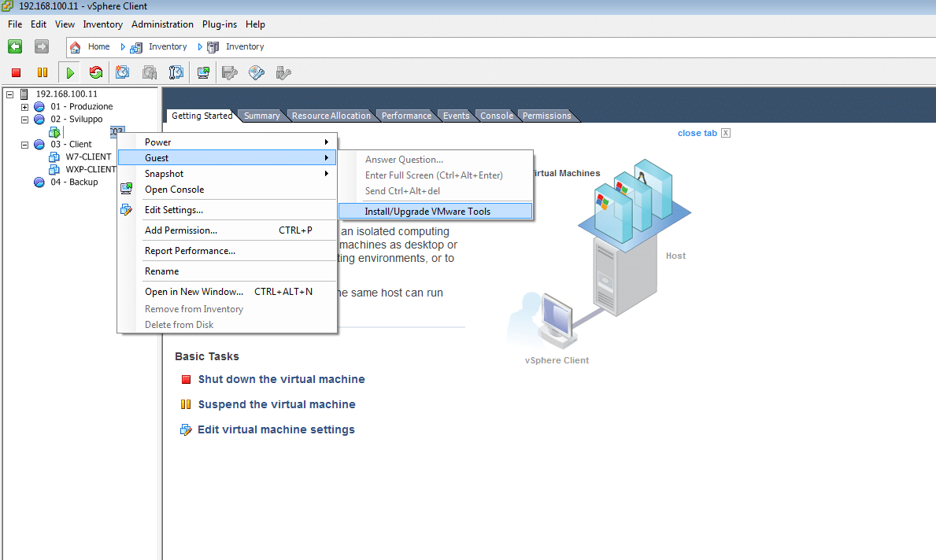Screen dimensions: 936x560
Task: Choose Install/Upgrade VMware Tools
Action: (435, 211)
